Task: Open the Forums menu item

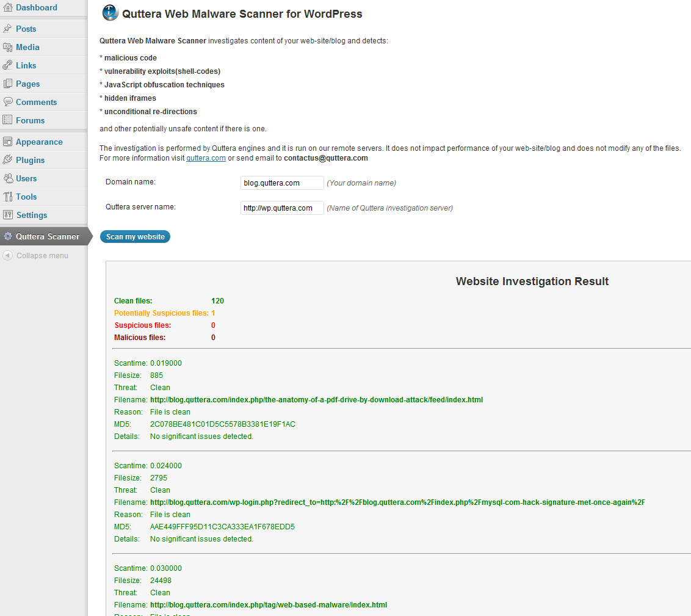Action: (30, 120)
